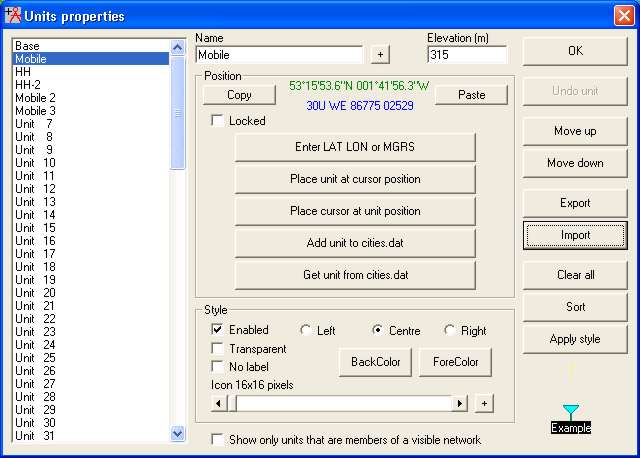Click Place unit at cursor position
The height and width of the screenshot is (458, 640).
(x=355, y=179)
